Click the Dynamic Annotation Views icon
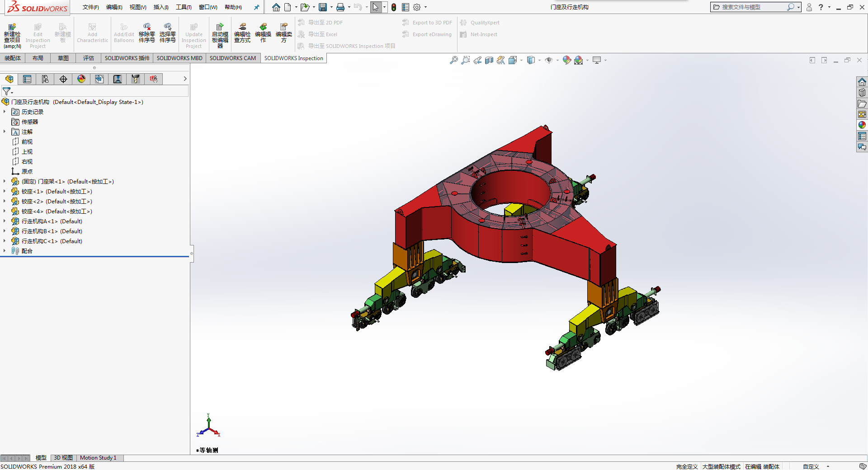 click(x=501, y=60)
